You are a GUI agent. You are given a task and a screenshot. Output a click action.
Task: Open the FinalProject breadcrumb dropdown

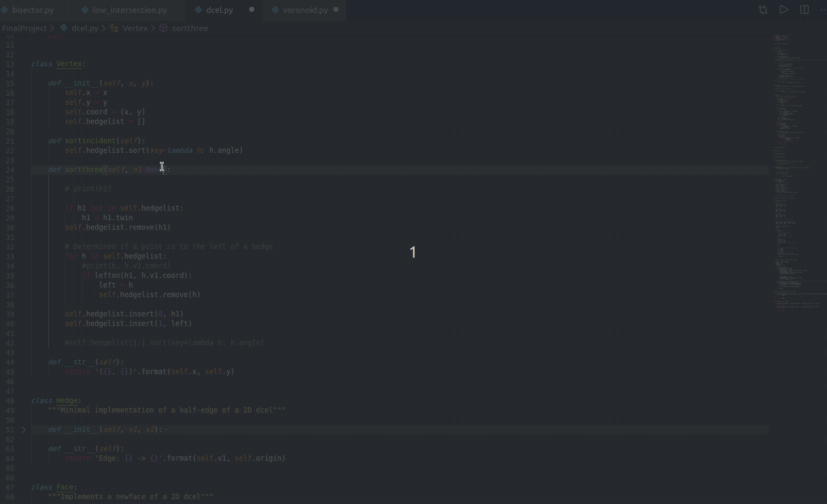[x=25, y=28]
